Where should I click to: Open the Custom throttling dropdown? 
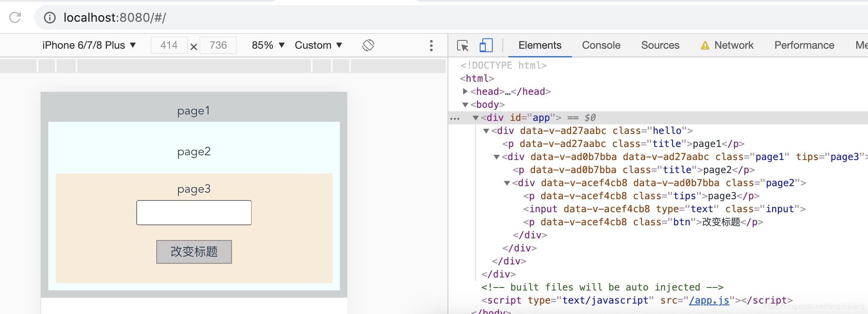(318, 45)
